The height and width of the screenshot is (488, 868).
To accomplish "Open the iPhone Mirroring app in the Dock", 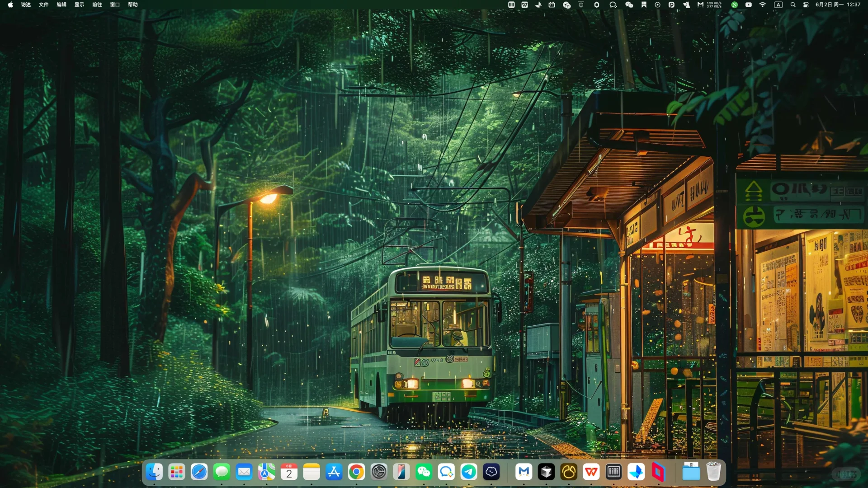I will click(401, 472).
